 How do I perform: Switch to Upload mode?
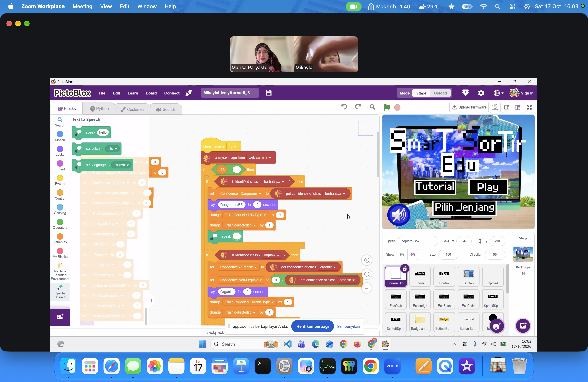[x=440, y=93]
